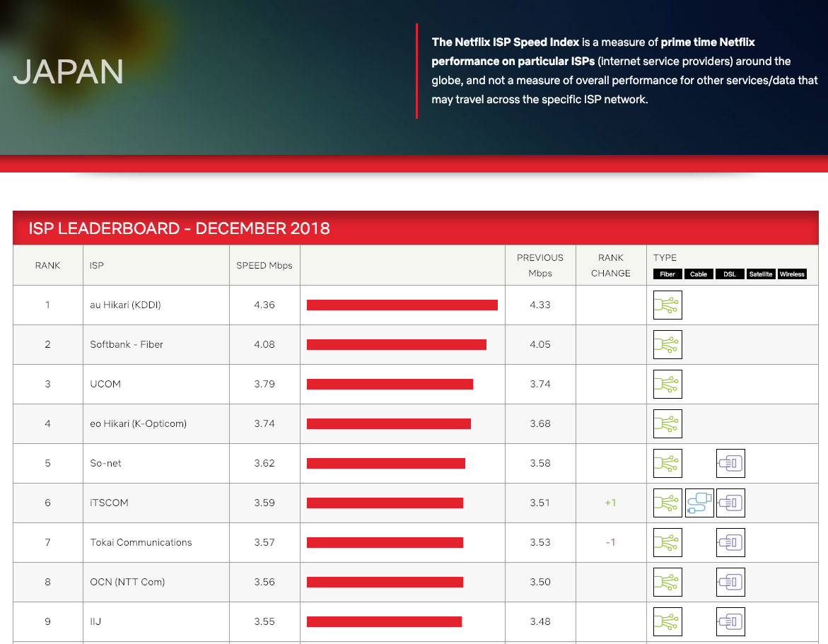Click the DSL icon in IIJ row
This screenshot has height=644, width=828.
[x=730, y=622]
